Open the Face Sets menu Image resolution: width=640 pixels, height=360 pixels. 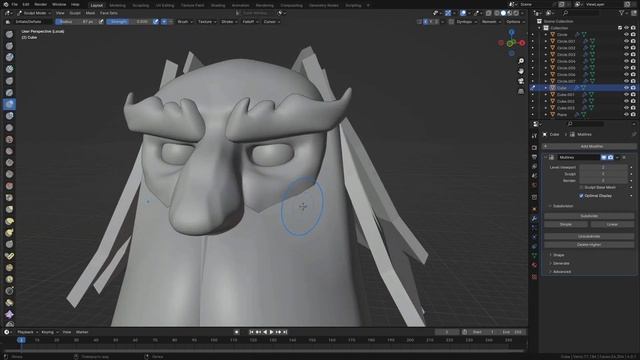pyautogui.click(x=109, y=13)
